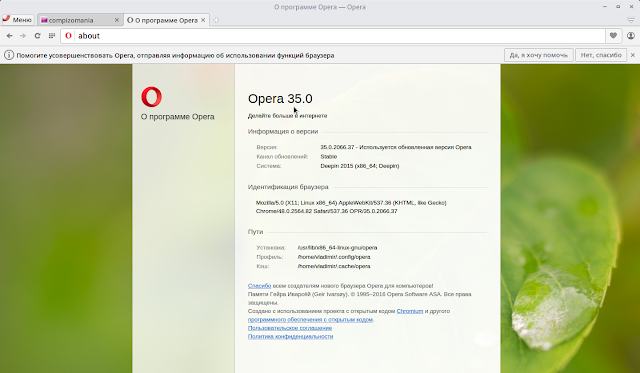Viewport: 640px width, 373px height.
Task: Click the info icon in notification bar
Action: tap(9, 55)
